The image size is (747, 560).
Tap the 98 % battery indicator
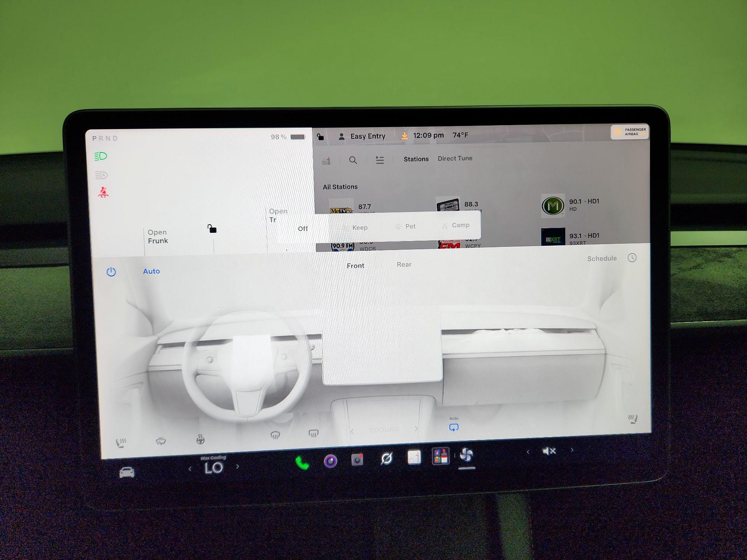pyautogui.click(x=288, y=137)
